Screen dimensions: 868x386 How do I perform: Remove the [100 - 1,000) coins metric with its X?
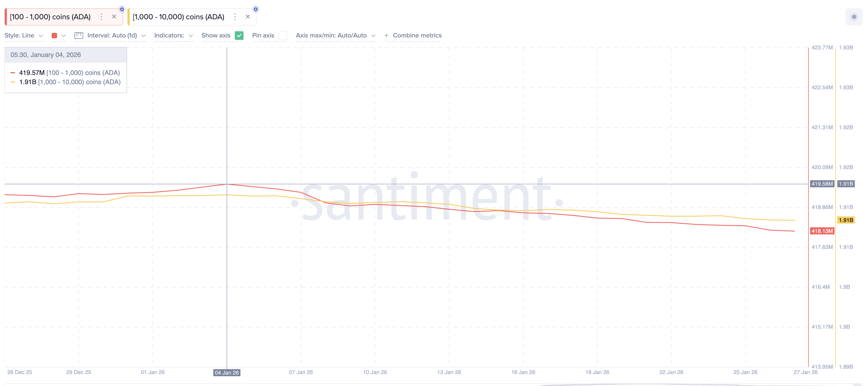click(x=114, y=17)
